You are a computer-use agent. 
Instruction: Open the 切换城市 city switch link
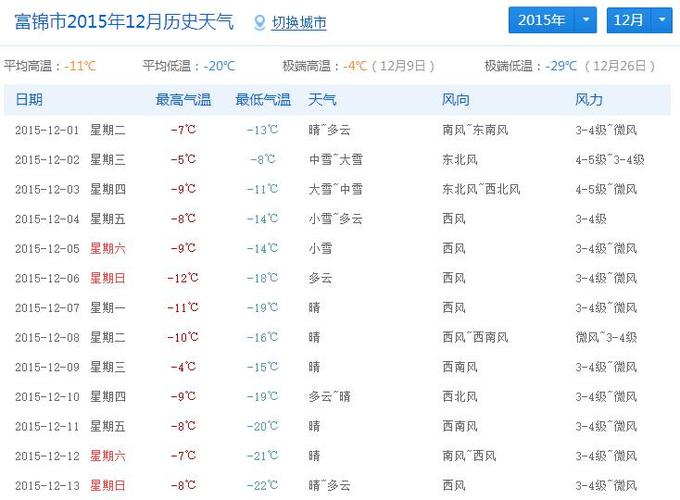tap(299, 23)
